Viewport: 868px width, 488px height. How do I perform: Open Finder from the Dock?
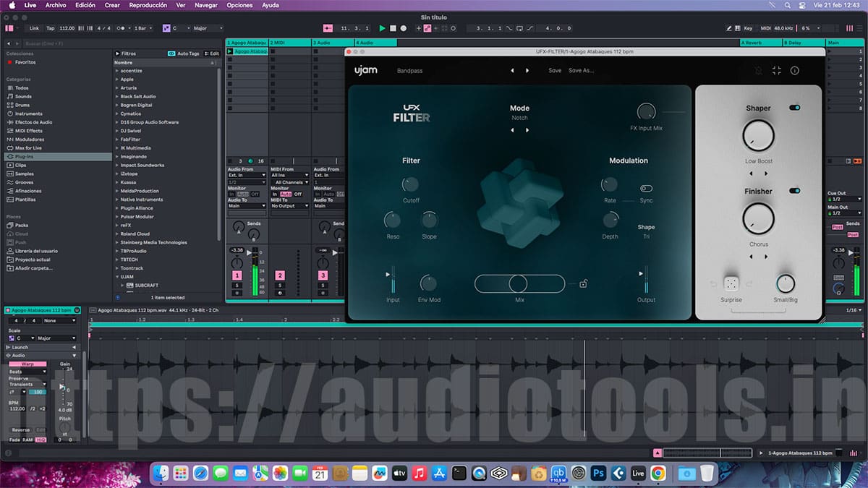161,474
